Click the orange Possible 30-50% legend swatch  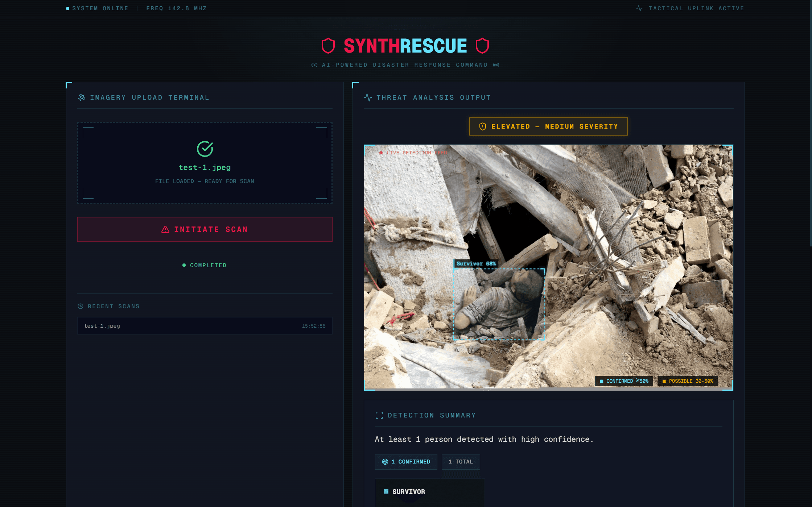pos(664,381)
